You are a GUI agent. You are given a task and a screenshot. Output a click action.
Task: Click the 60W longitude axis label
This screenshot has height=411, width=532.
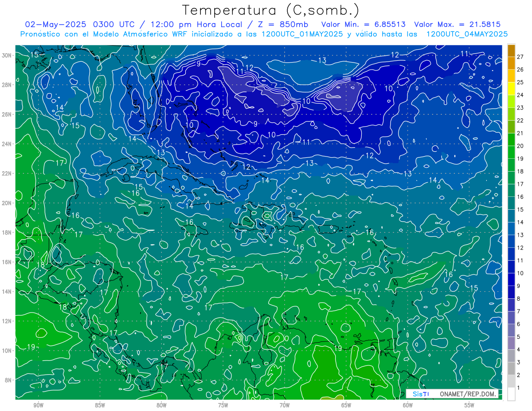[408, 405]
